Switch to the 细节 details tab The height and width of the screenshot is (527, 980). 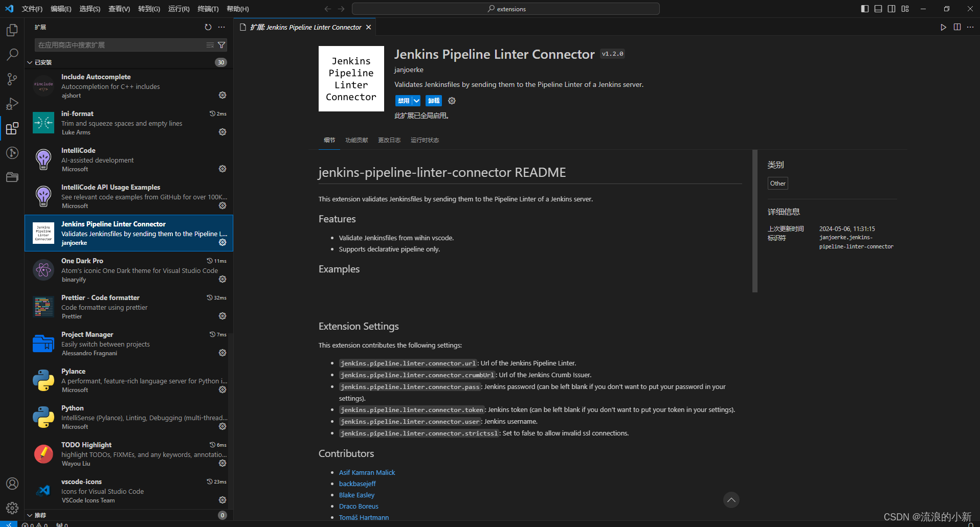tap(329, 140)
